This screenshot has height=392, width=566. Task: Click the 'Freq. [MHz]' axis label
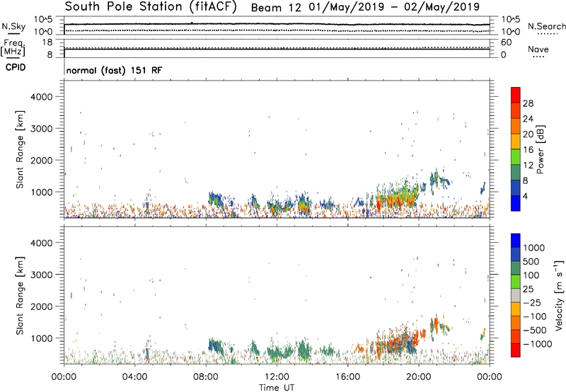[x=13, y=47]
